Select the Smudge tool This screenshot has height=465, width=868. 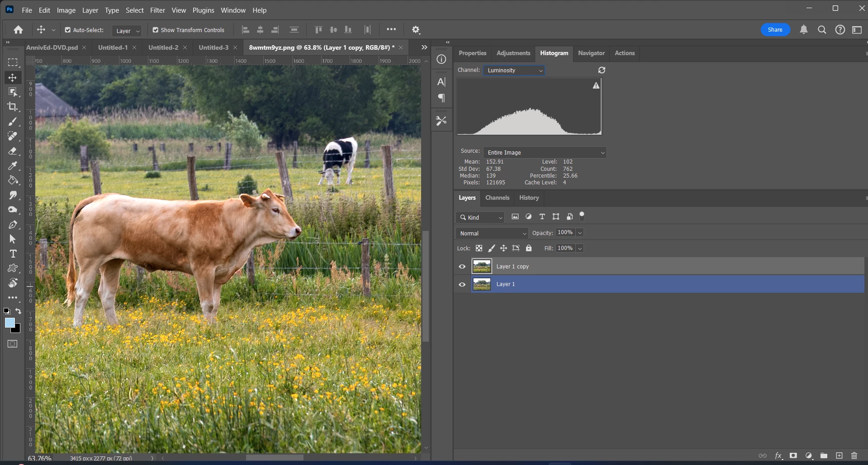click(x=13, y=195)
